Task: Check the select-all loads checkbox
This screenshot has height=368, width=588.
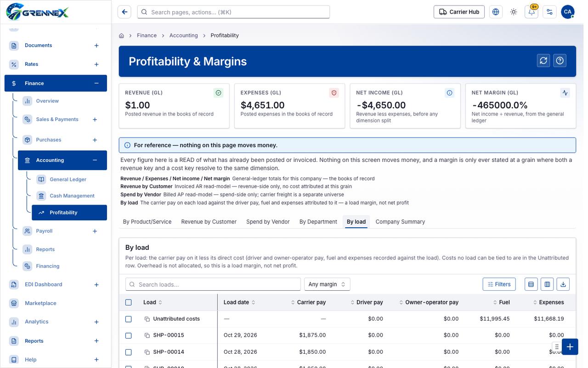Action: click(129, 303)
